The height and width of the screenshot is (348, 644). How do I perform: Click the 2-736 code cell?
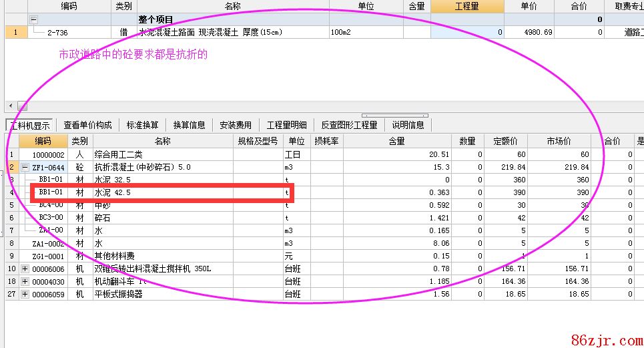click(x=57, y=32)
